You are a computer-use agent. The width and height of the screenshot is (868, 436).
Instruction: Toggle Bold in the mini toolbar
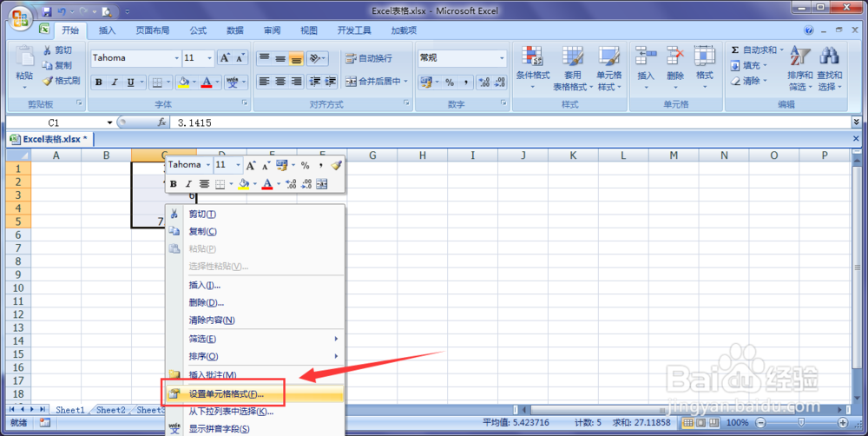click(174, 184)
